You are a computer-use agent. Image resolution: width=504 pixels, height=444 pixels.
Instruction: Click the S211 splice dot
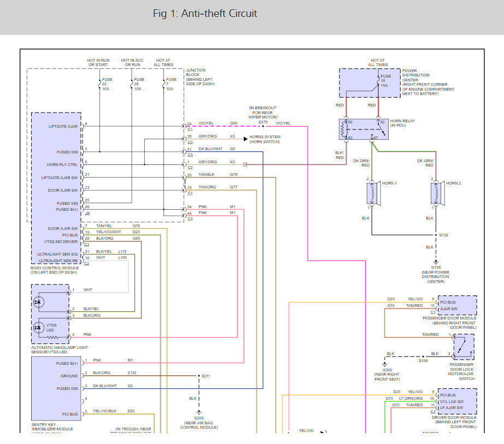[x=199, y=376]
